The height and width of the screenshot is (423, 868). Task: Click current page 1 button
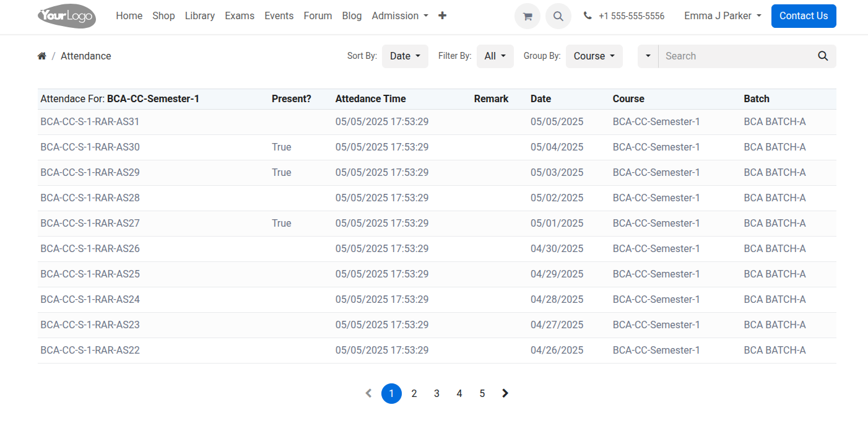pyautogui.click(x=391, y=393)
